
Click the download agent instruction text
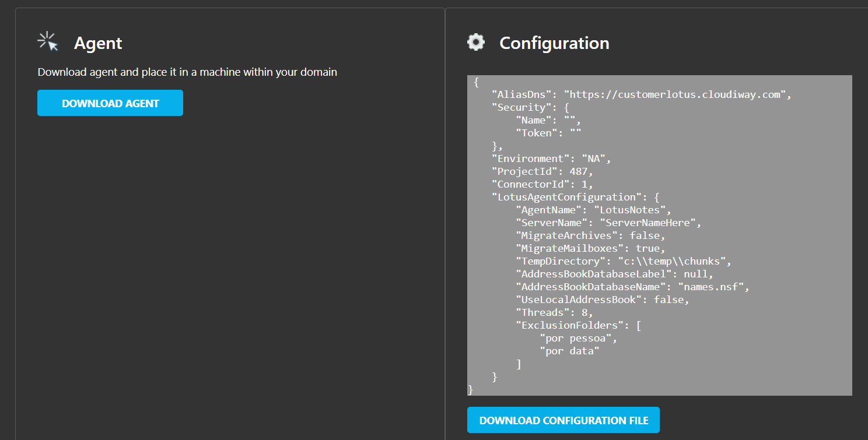coord(187,72)
